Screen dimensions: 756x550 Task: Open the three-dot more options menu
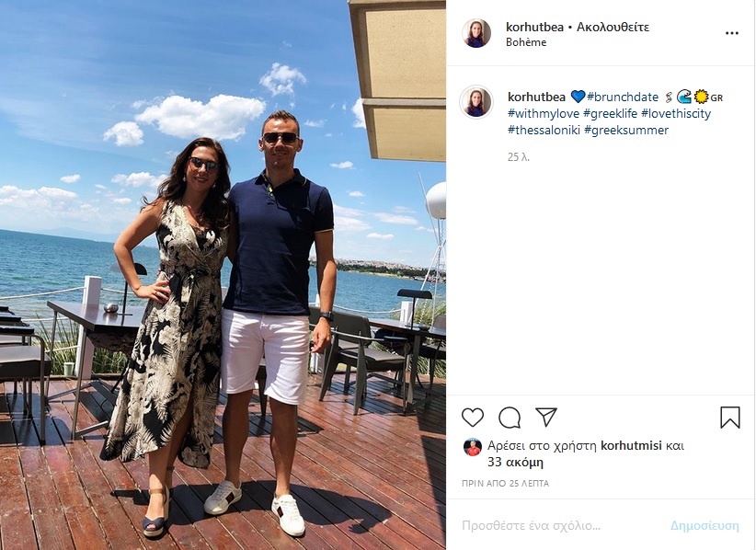coord(732,33)
